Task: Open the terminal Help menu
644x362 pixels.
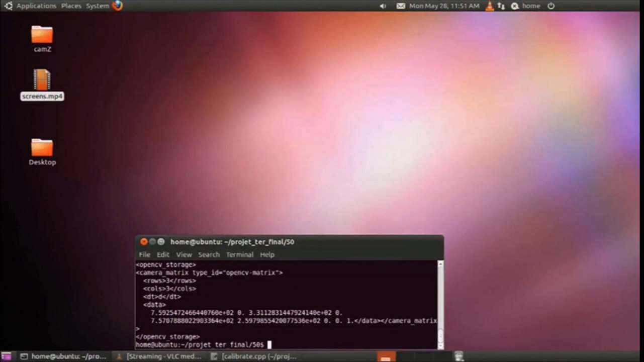Action: point(267,254)
